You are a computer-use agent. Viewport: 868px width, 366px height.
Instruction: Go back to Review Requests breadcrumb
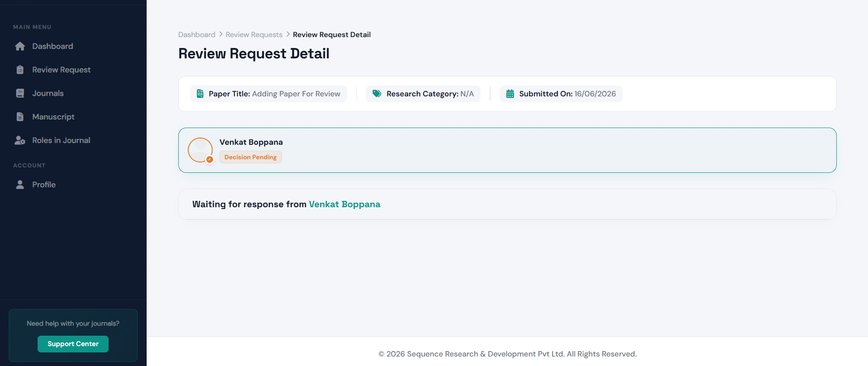coord(254,34)
